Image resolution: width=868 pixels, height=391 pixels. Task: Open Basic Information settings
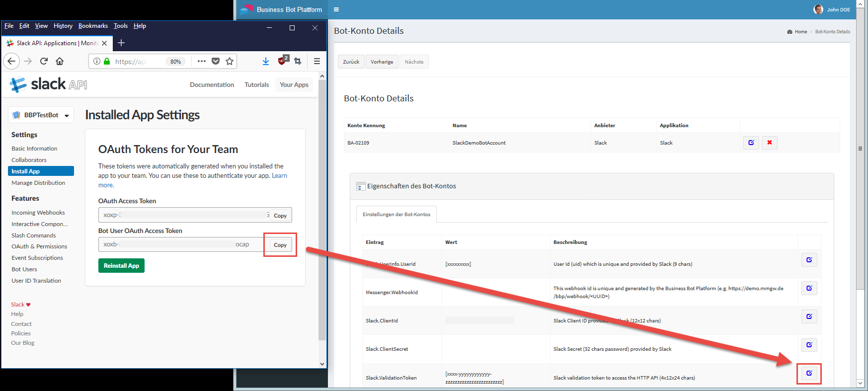click(34, 149)
